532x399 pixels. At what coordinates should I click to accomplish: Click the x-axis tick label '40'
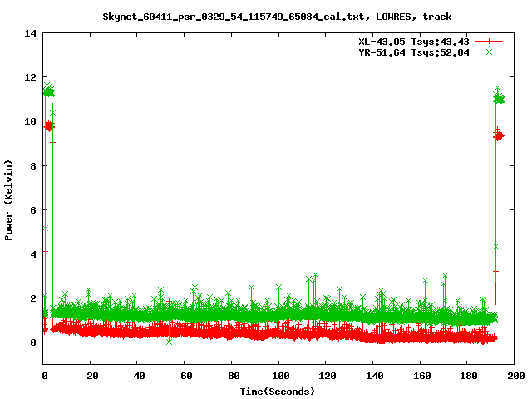pyautogui.click(x=139, y=376)
